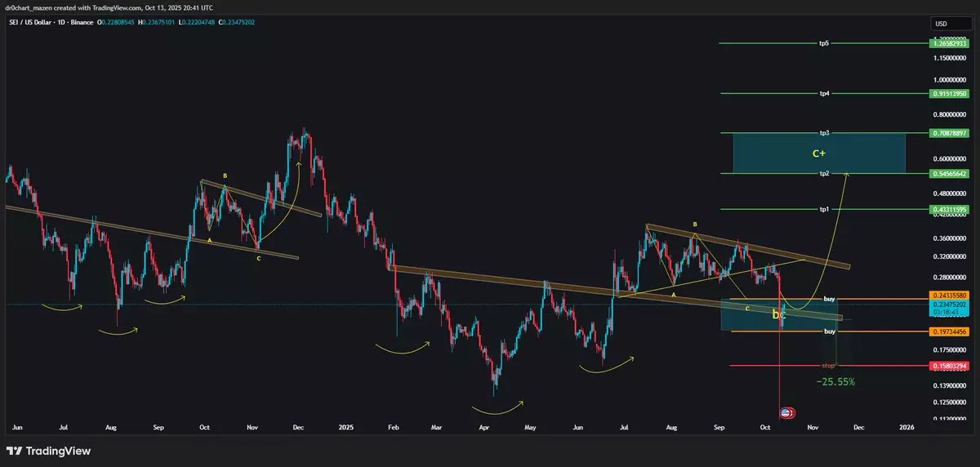Open the USD currency selector

[x=941, y=24]
